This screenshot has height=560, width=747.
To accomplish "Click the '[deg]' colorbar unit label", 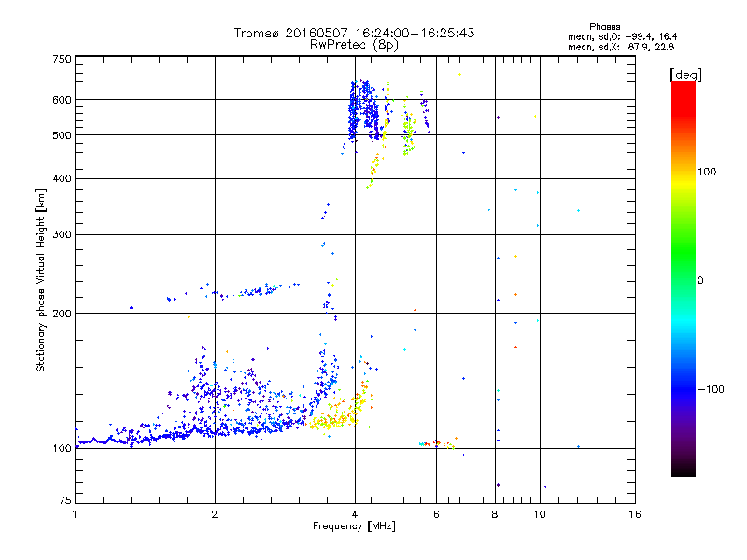I will tap(685, 75).
